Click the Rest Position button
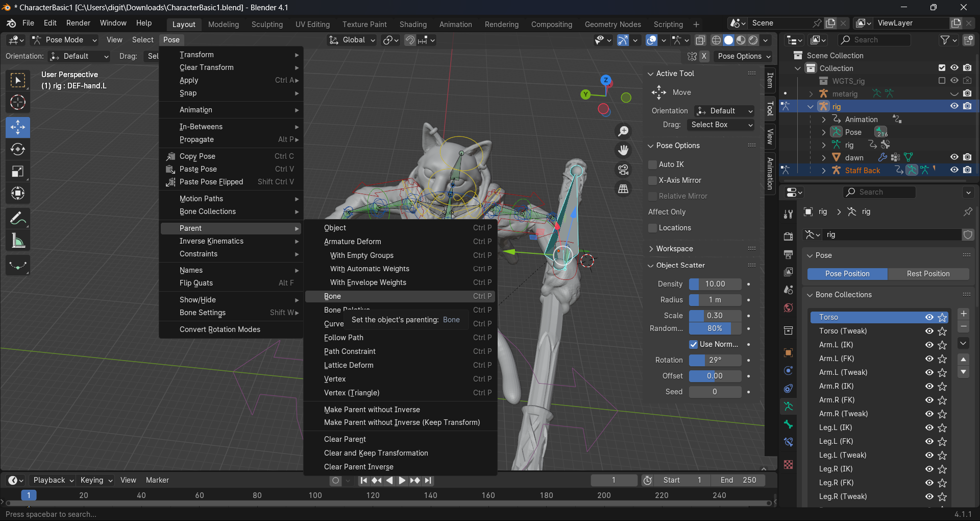980x521 pixels. pos(928,274)
